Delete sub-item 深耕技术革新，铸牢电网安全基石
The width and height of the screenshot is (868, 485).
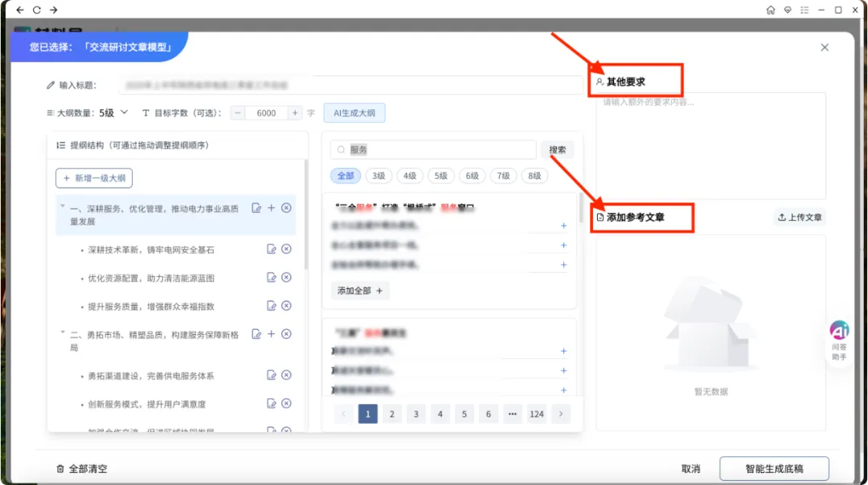coord(286,249)
